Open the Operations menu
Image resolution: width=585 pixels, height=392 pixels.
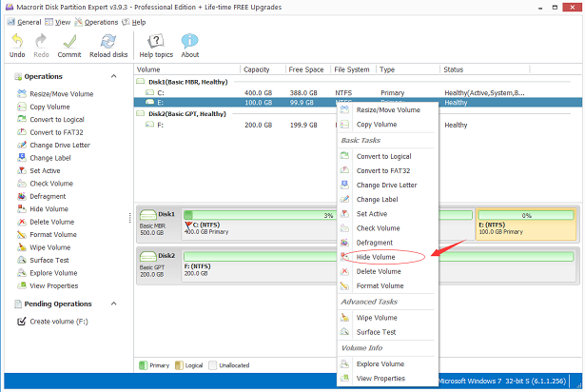point(96,23)
